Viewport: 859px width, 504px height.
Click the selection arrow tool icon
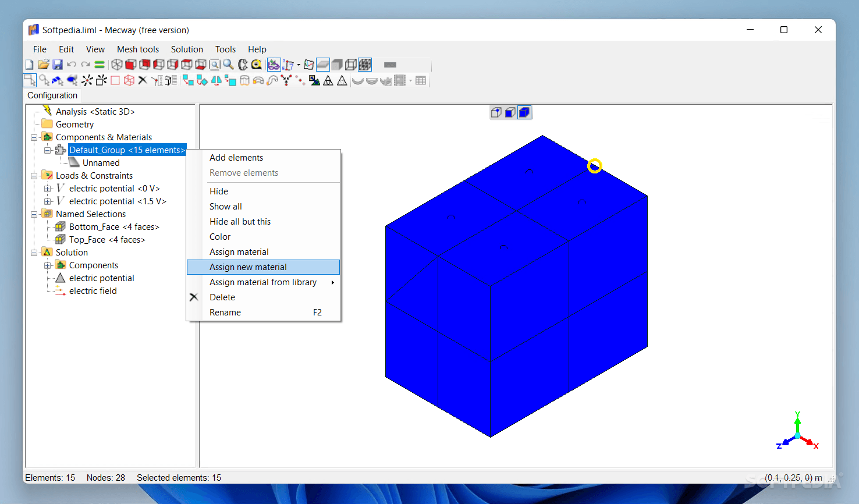tap(29, 80)
